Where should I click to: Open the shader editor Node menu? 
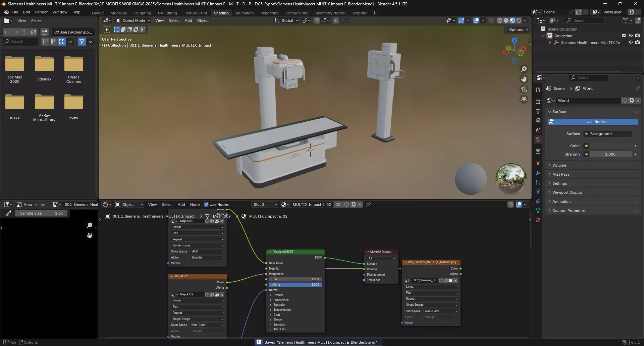[x=195, y=205]
